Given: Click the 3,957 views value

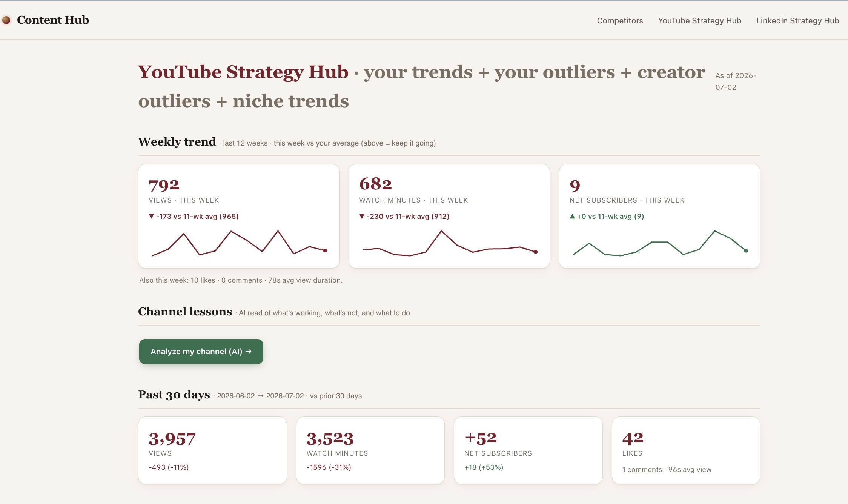Looking at the screenshot, I should click(172, 439).
